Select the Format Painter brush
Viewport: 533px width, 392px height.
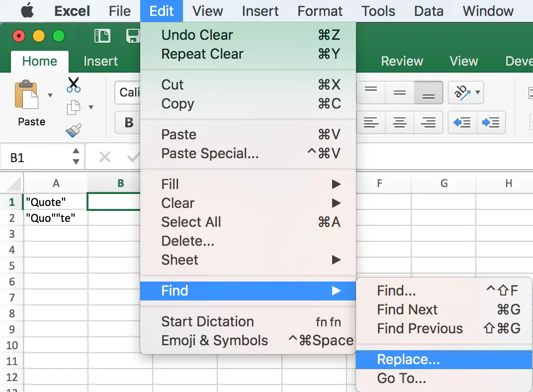[x=74, y=130]
